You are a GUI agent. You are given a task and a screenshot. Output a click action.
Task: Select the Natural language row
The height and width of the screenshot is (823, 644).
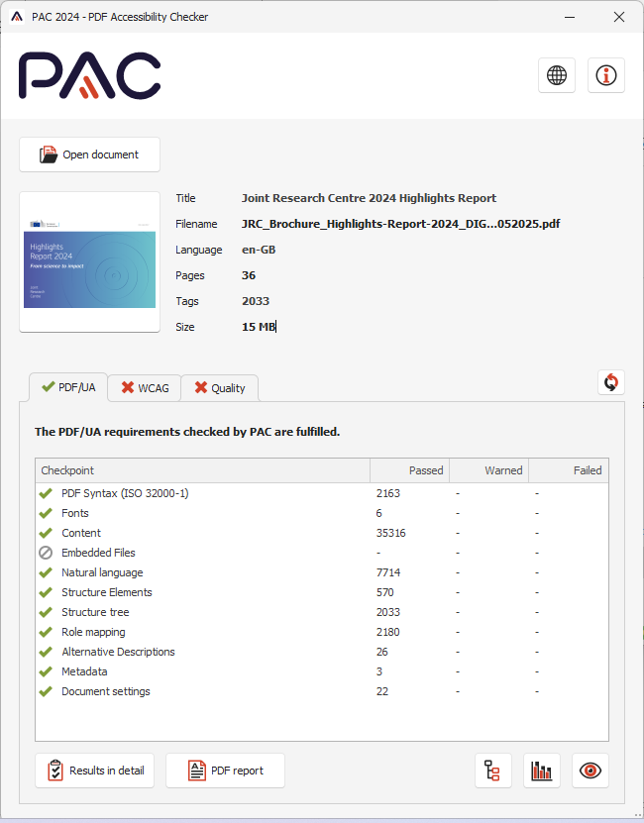click(322, 572)
